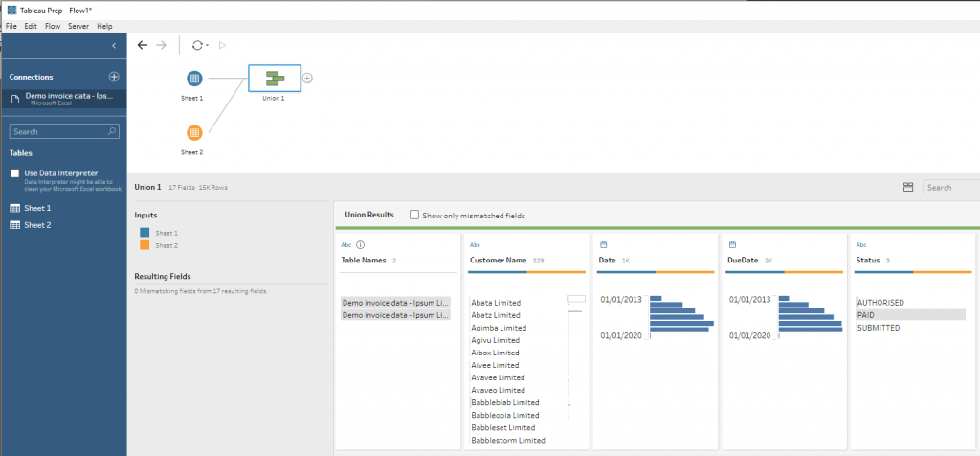This screenshot has height=456, width=980.
Task: Select the Union 1 step
Action: 275,79
